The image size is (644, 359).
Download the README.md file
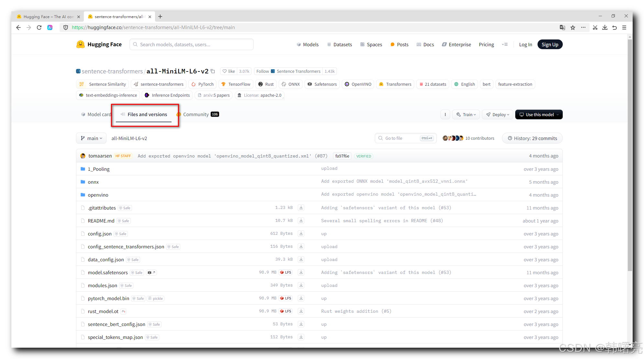301,221
